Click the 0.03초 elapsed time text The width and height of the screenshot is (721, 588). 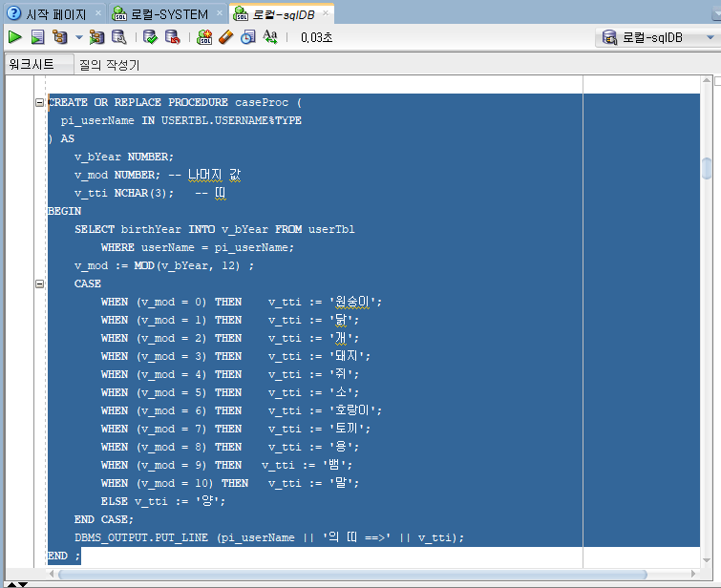[317, 37]
